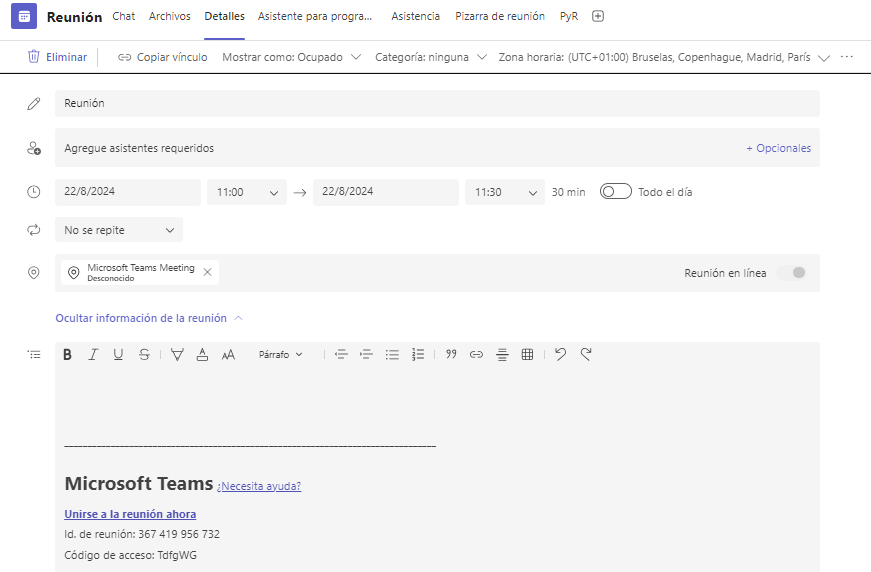Open the font color tool
871x572 pixels.
[x=202, y=354]
